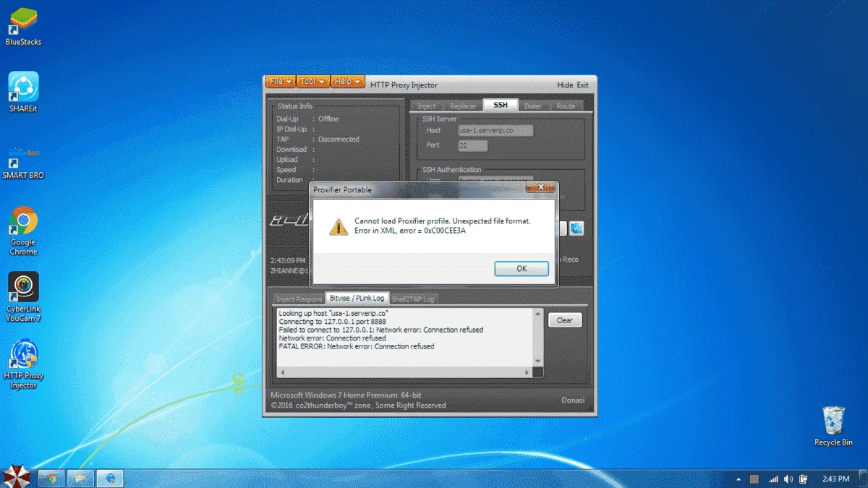Open the network signal tray icon
The height and width of the screenshot is (488, 868).
coord(773,479)
